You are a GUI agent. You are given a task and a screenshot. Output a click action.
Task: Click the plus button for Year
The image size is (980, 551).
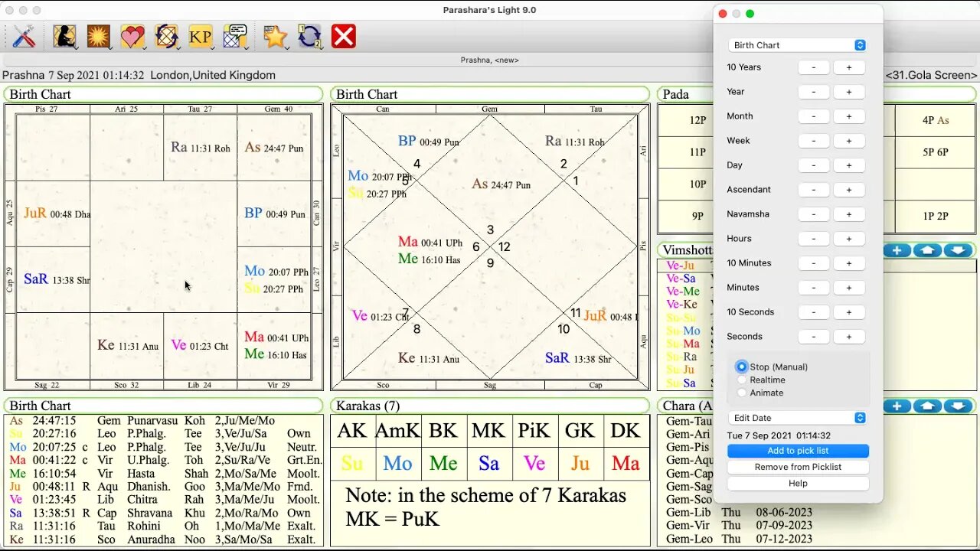click(x=849, y=92)
